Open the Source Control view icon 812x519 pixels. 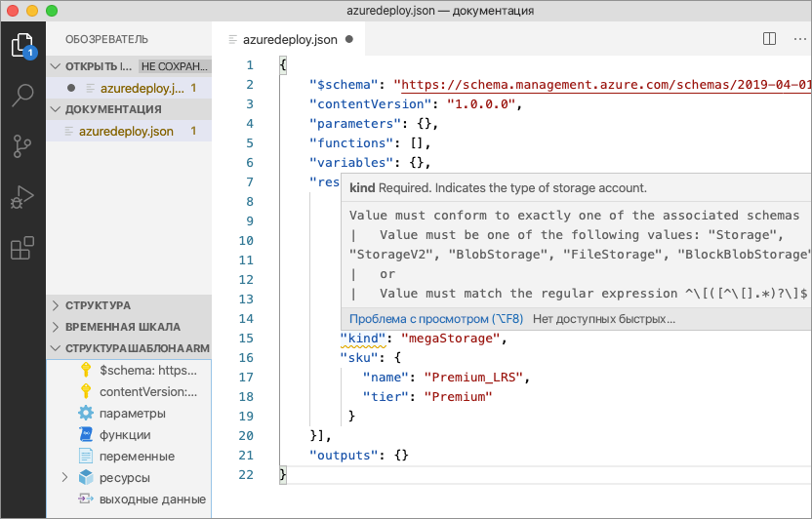coord(21,146)
